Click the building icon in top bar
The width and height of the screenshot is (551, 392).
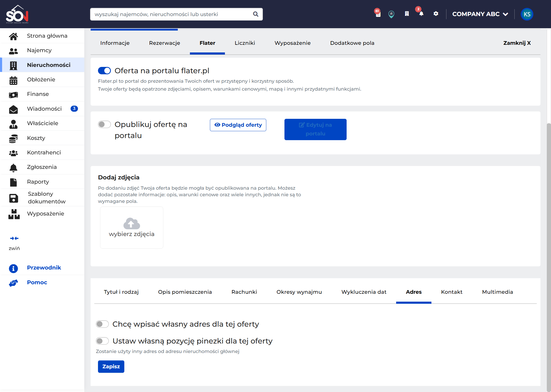407,14
